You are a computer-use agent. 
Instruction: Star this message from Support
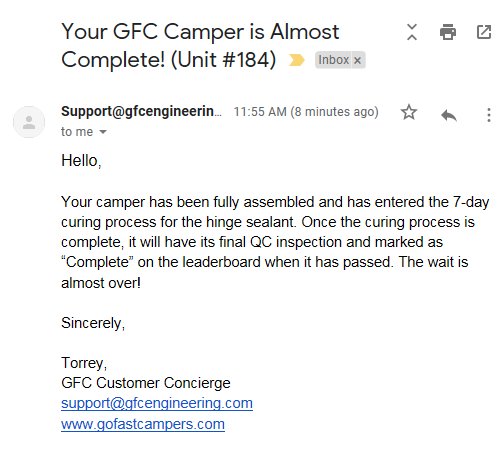(409, 112)
